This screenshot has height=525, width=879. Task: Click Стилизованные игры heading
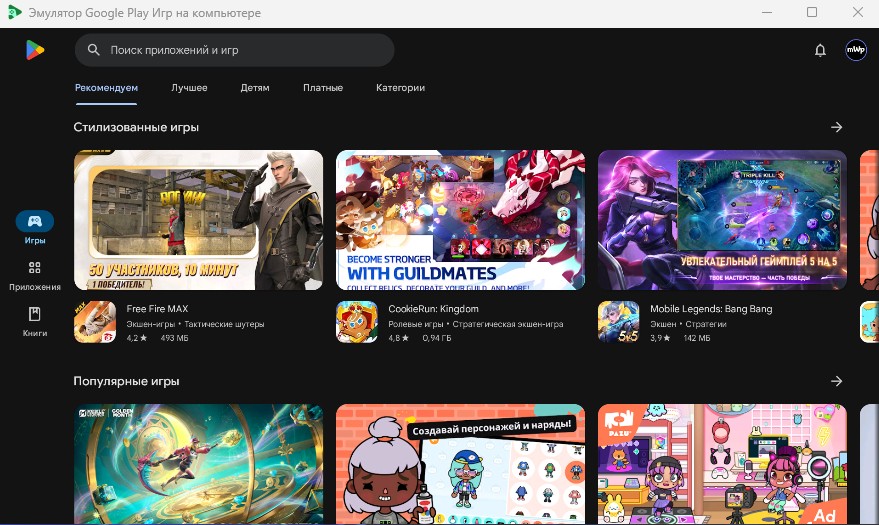[136, 127]
